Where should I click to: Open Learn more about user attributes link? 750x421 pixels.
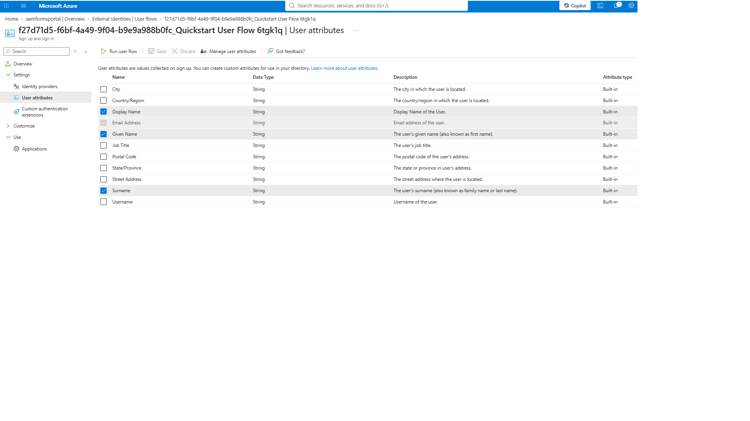[344, 68]
